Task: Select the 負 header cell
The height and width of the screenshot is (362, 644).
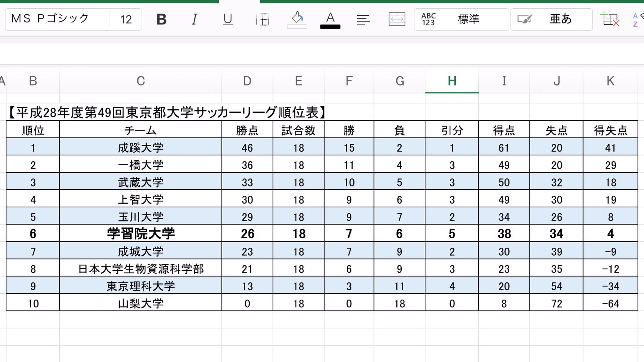Action: pos(399,130)
